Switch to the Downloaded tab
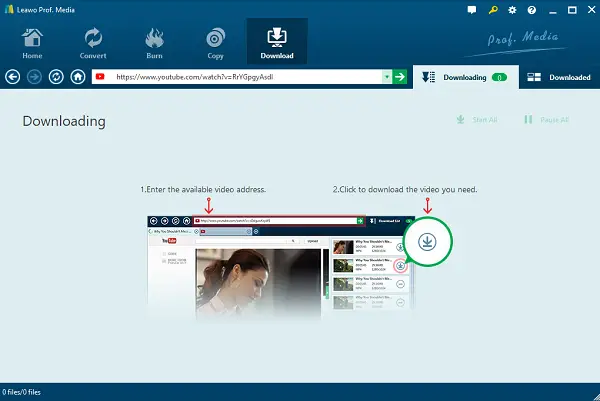 [559, 77]
